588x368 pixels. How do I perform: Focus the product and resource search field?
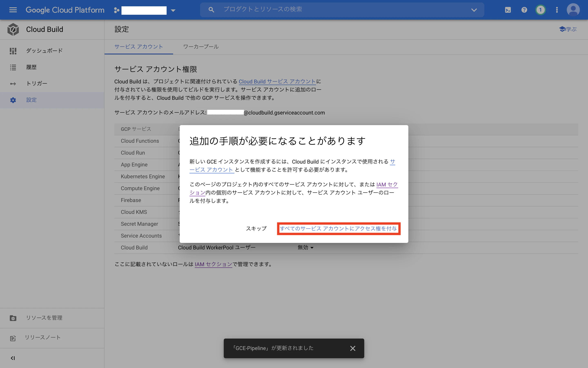342,10
